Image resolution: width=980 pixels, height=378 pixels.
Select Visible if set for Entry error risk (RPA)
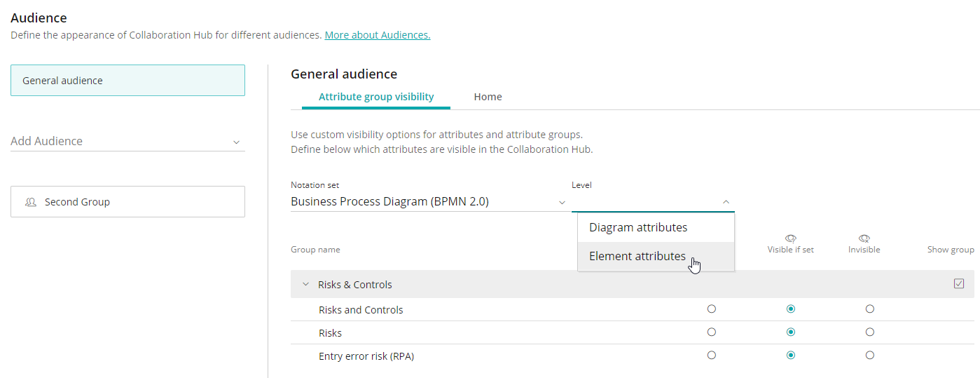791,355
